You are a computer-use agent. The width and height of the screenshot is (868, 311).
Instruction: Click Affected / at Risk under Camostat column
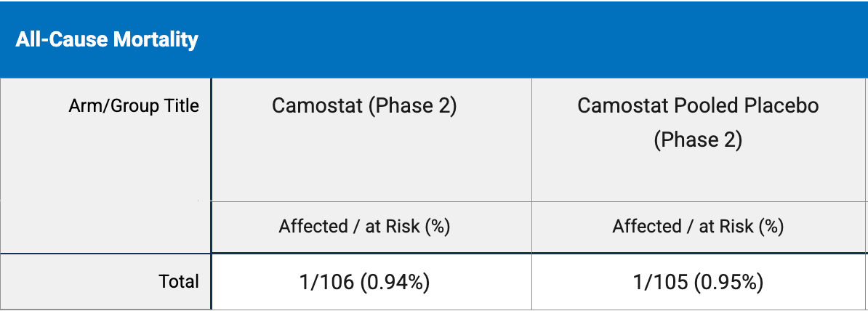(364, 226)
